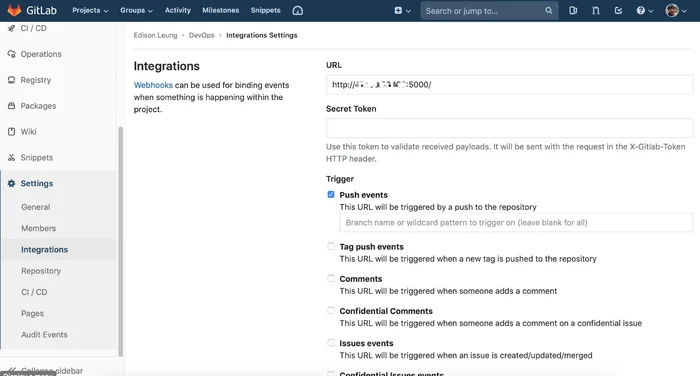Enable the Issues events checkbox

tap(331, 343)
